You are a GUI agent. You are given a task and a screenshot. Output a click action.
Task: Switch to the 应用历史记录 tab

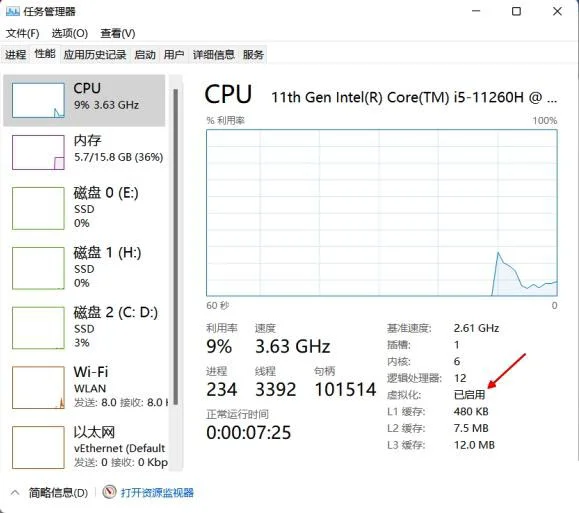pos(95,55)
